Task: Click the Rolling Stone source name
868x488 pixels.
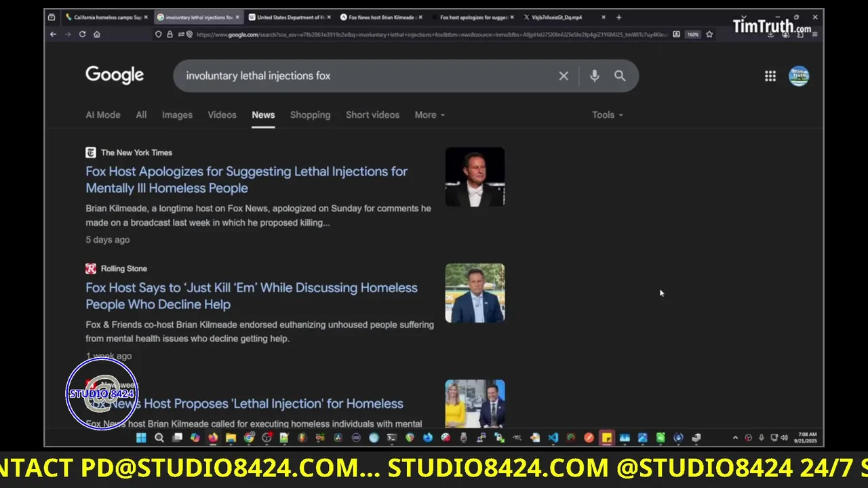Action: pyautogui.click(x=124, y=268)
